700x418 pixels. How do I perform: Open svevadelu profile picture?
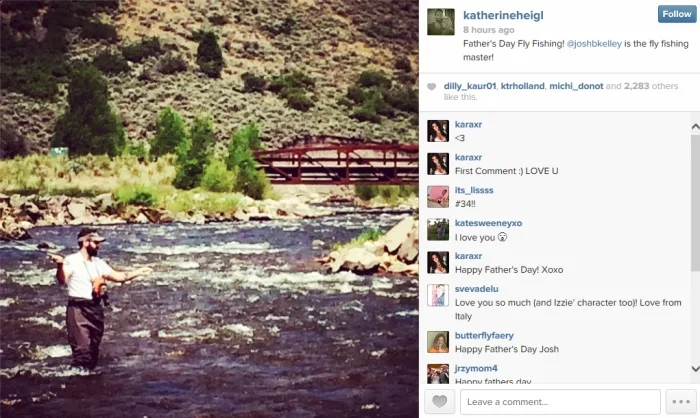click(x=438, y=295)
